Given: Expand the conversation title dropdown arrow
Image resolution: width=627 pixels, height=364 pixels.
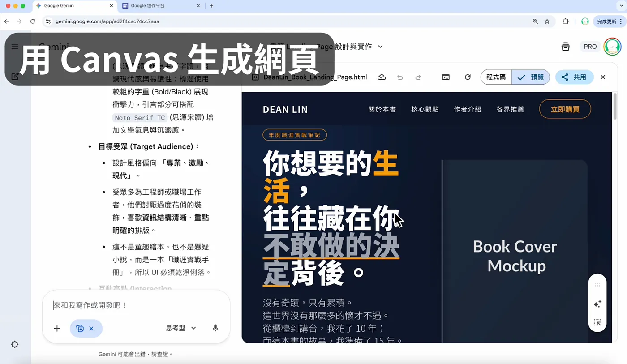Looking at the screenshot, I should [x=380, y=47].
